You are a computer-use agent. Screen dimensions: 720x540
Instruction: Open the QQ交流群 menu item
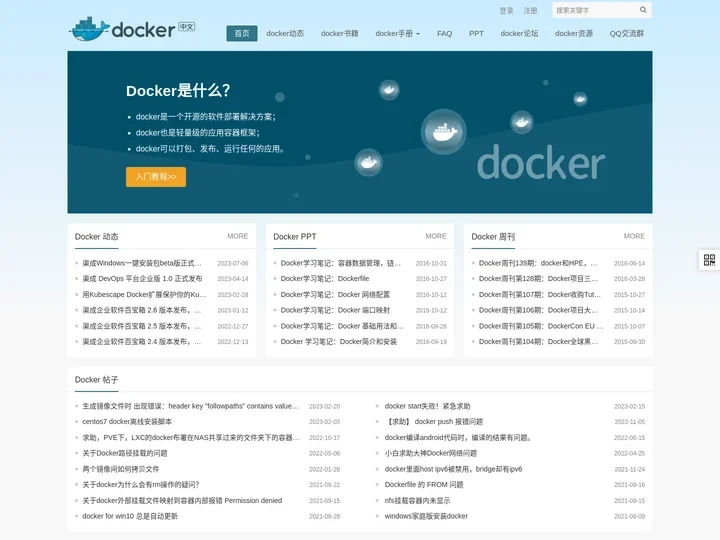tap(626, 34)
